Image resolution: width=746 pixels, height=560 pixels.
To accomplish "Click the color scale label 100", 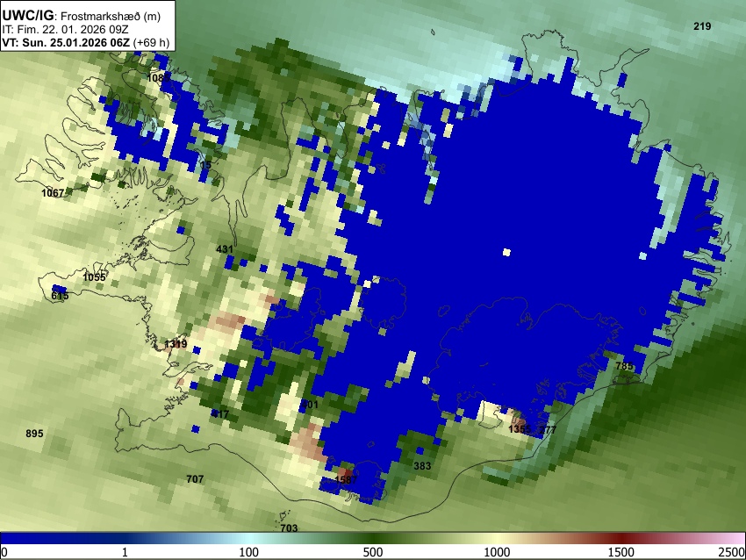I will point(248,552).
